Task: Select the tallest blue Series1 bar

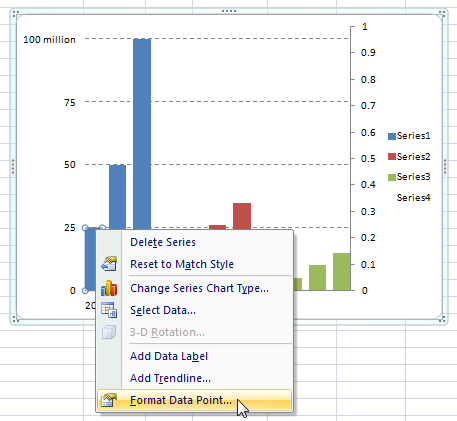Action: [142, 133]
